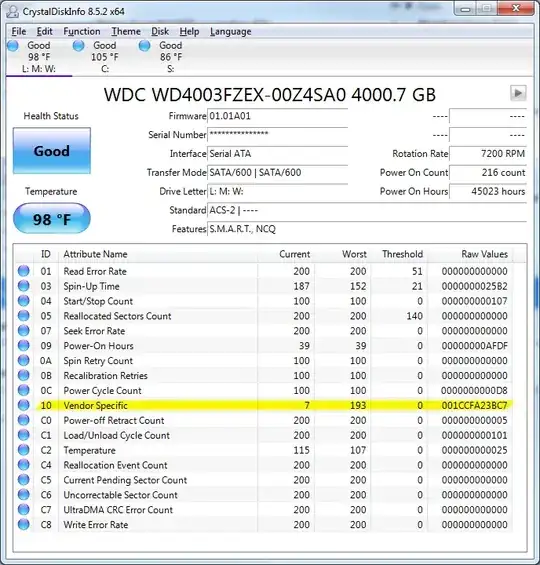Click the CrystalDiskInfo title bar app icon
This screenshot has width=540, height=565.
point(13,12)
